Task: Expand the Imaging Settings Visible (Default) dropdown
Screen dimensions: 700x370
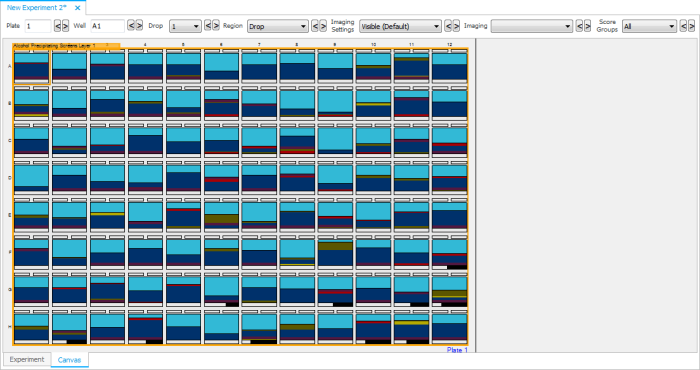Action: click(400, 26)
